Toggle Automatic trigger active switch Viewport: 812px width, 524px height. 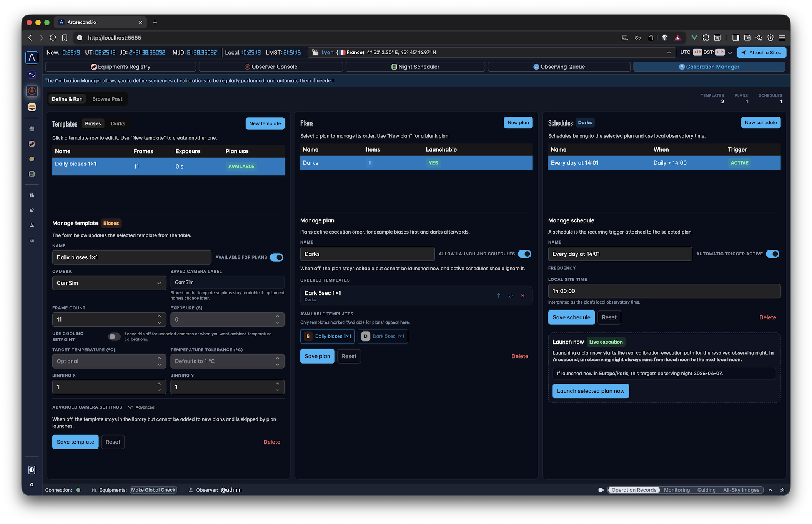(772, 254)
